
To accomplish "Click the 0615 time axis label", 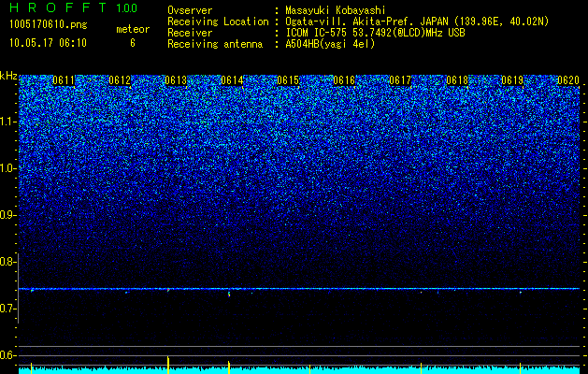I will tap(288, 80).
